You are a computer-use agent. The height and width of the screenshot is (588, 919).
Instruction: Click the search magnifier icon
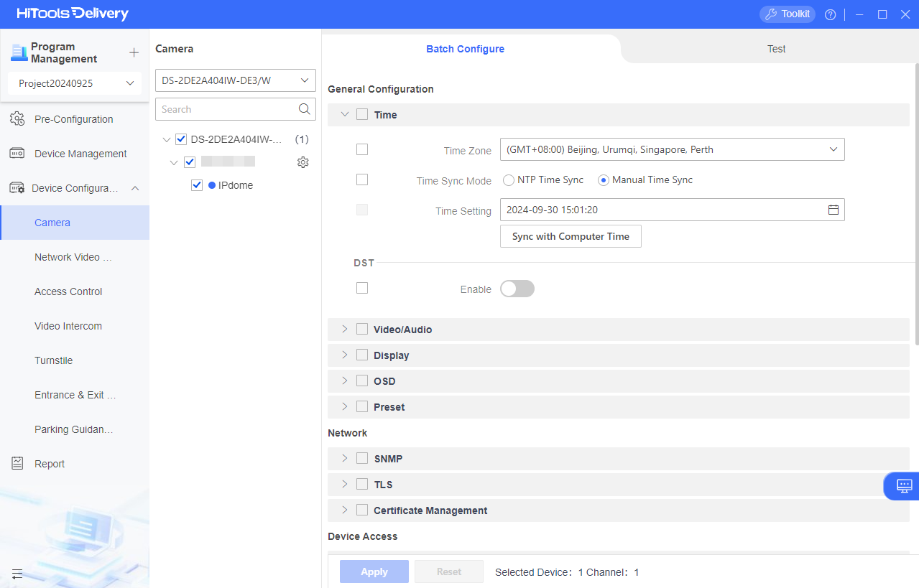click(305, 109)
